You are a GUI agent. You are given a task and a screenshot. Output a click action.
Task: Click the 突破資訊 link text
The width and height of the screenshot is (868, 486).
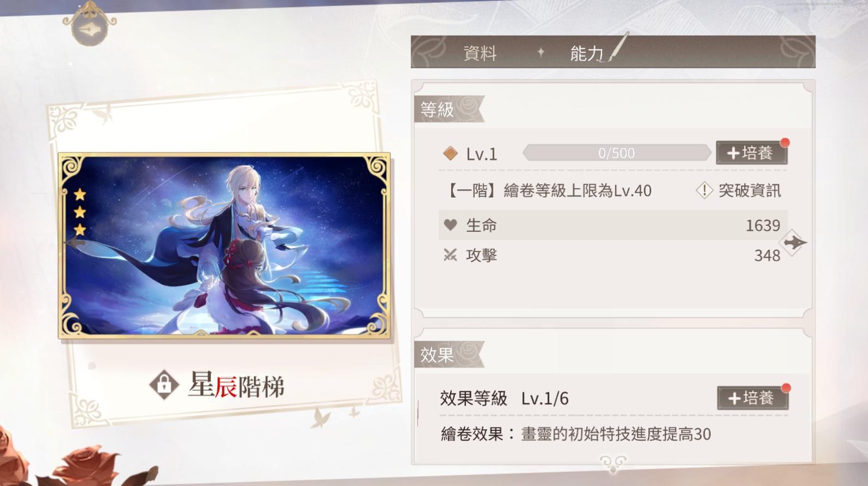(x=749, y=190)
